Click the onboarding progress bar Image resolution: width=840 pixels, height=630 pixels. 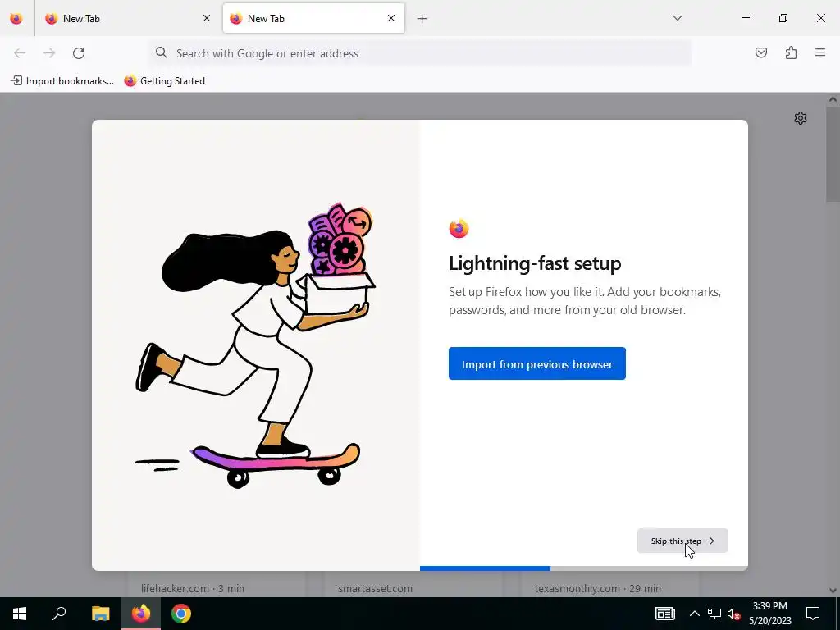pos(584,568)
